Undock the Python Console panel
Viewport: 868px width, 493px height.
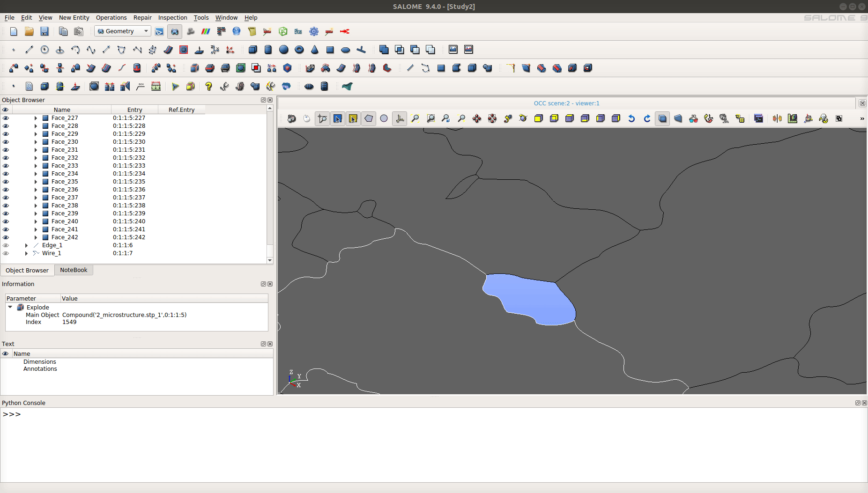(858, 403)
